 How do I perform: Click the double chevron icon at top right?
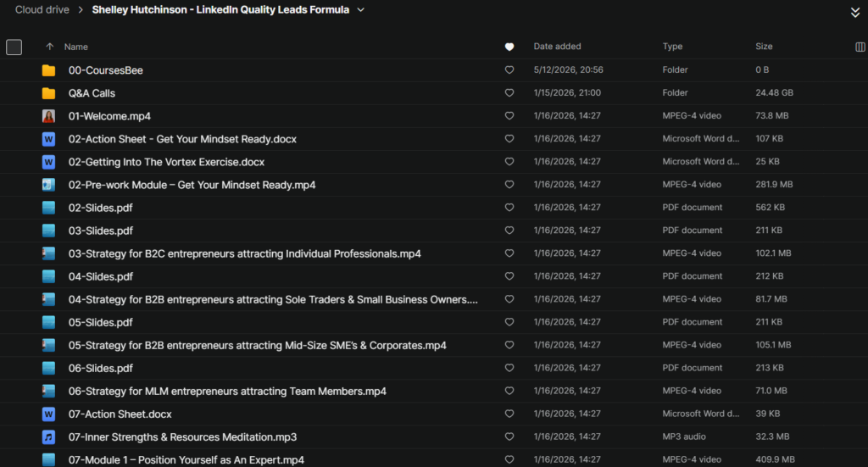click(x=855, y=13)
